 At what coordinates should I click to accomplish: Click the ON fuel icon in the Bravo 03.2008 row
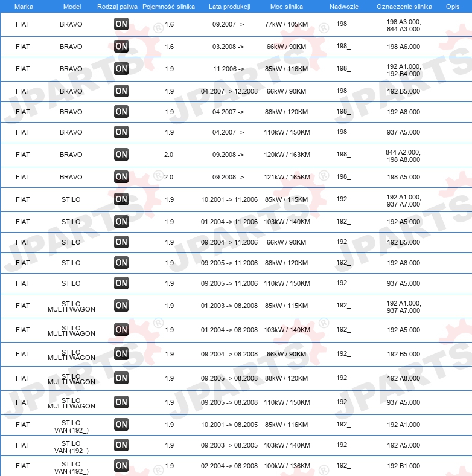pyautogui.click(x=121, y=46)
